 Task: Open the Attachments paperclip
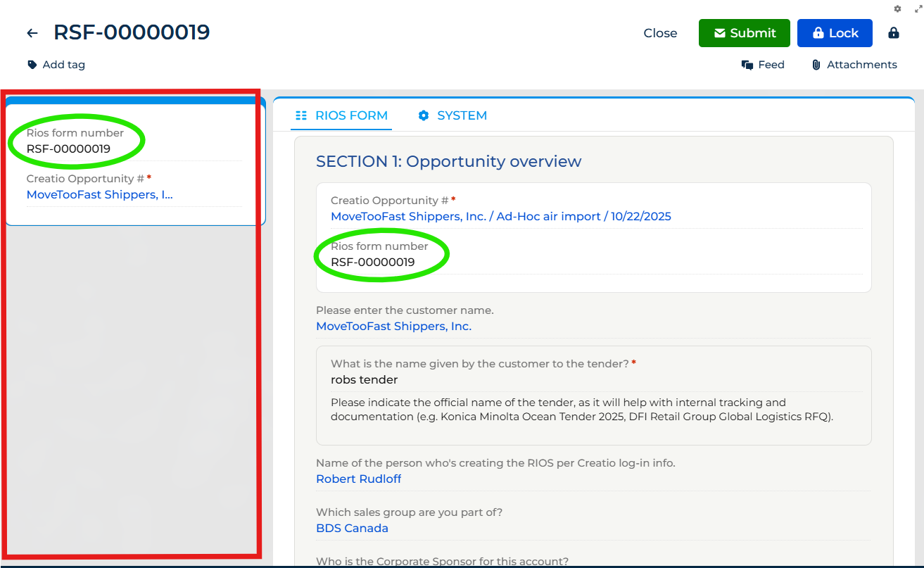[x=854, y=65]
